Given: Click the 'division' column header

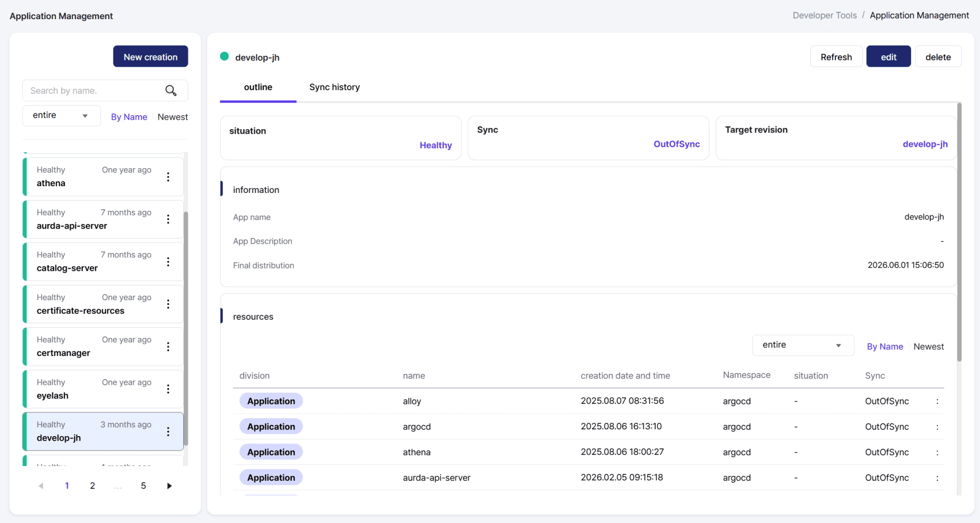Looking at the screenshot, I should click(254, 376).
